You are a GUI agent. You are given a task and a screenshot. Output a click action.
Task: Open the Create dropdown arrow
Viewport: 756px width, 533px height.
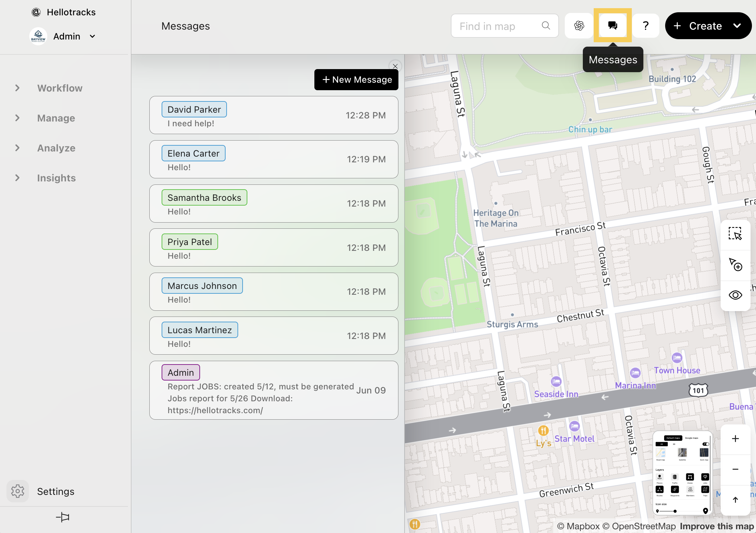(x=737, y=26)
